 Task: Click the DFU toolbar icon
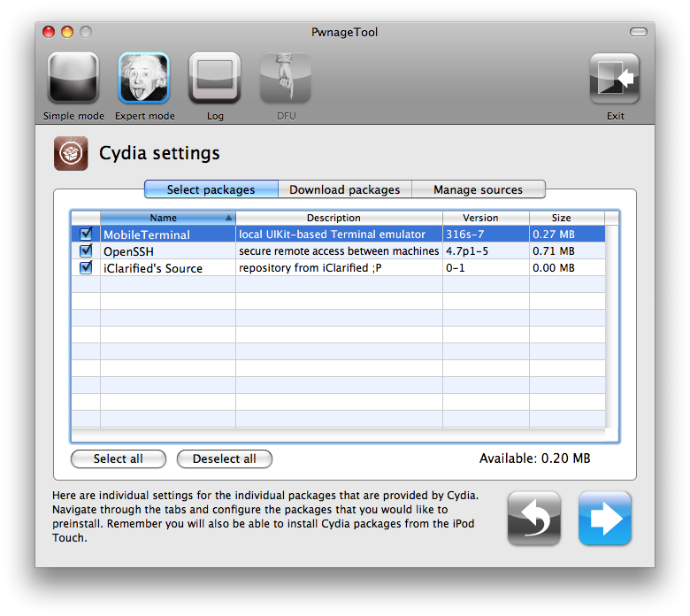(x=285, y=79)
